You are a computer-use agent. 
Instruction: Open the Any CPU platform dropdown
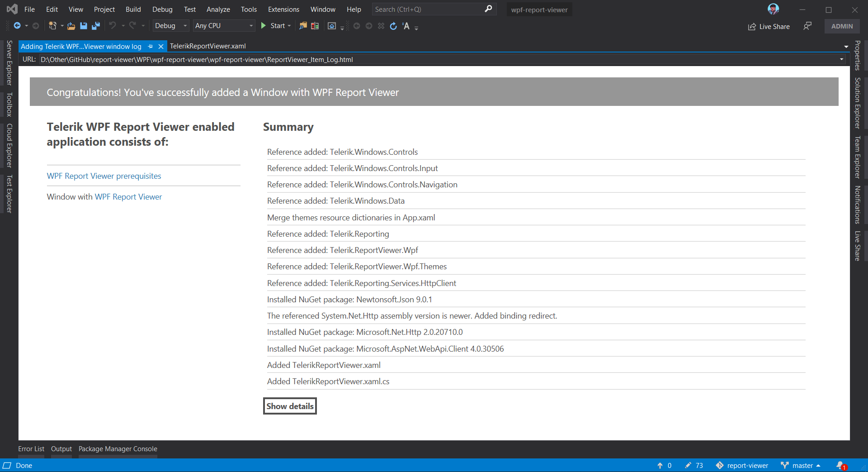(x=224, y=26)
